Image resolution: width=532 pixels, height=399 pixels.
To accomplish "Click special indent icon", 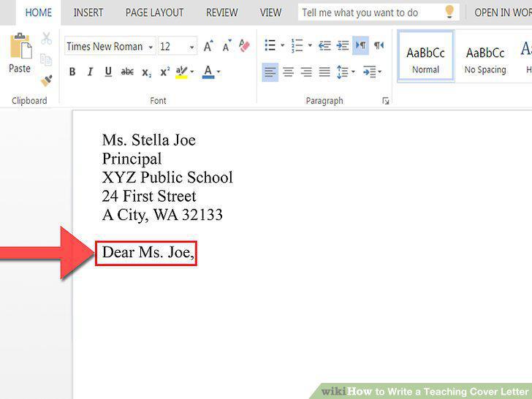I will (x=370, y=72).
